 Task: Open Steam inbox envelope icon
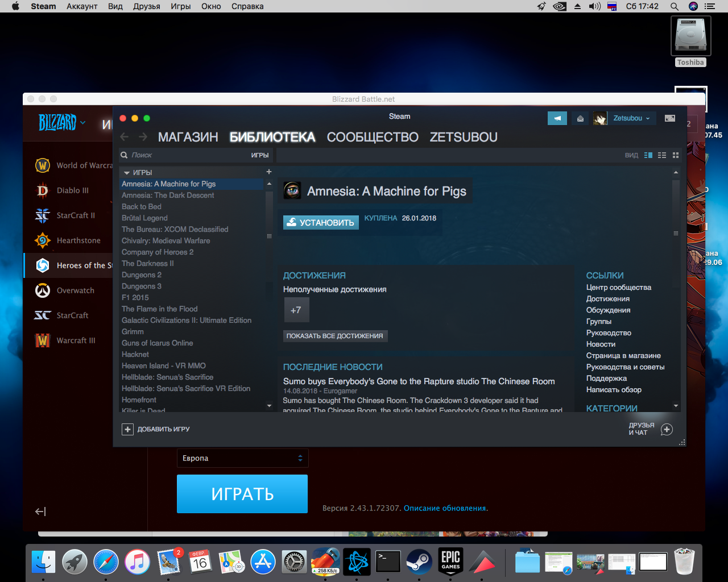pos(580,118)
